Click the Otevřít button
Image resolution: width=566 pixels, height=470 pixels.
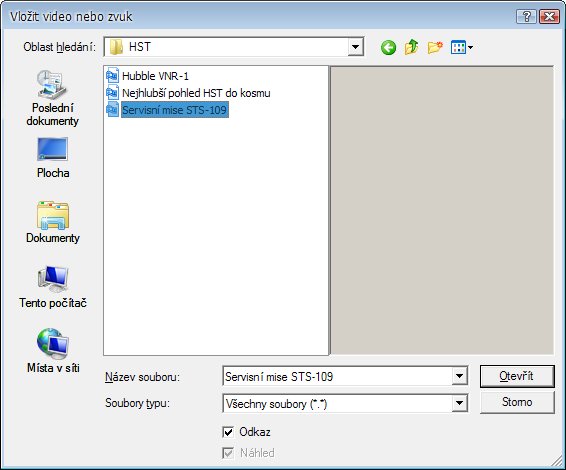(x=517, y=376)
